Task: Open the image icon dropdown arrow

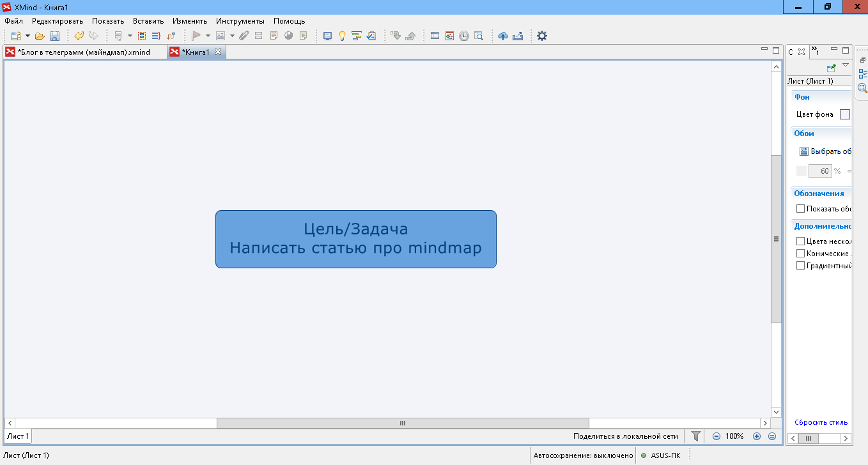Action: tap(232, 36)
